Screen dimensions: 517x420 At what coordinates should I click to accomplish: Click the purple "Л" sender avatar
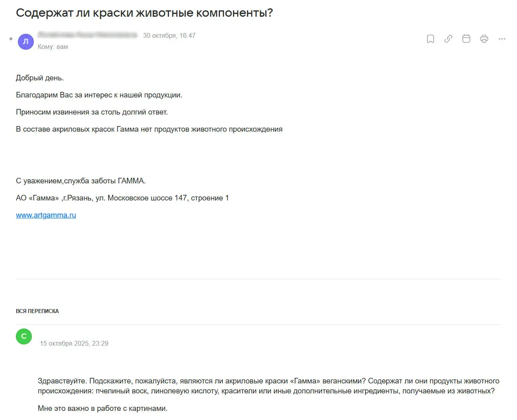point(26,42)
